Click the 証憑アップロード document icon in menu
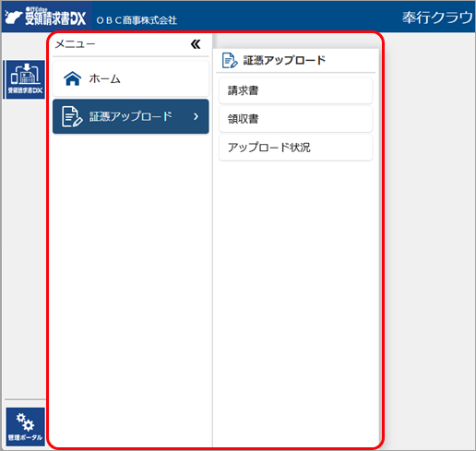This screenshot has width=476, height=451. (72, 116)
